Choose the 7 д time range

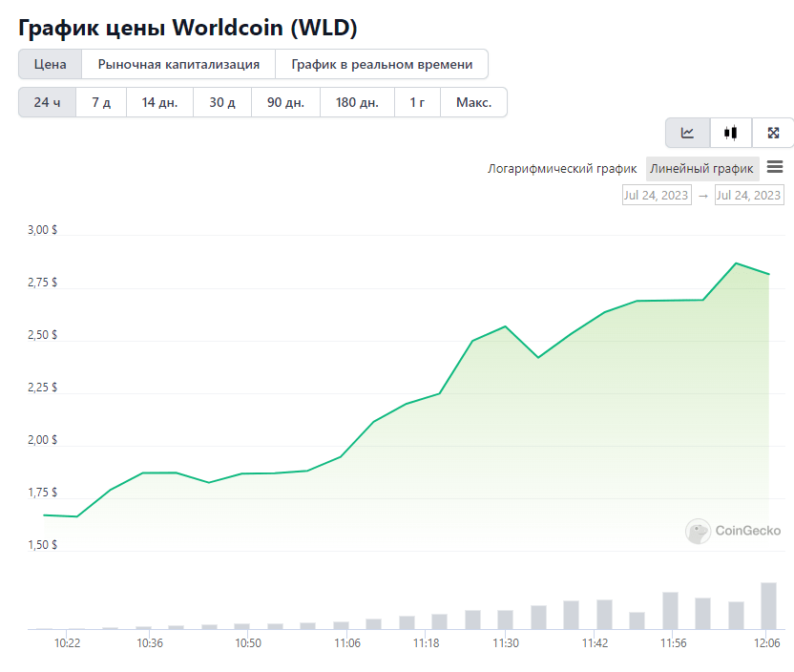point(101,102)
